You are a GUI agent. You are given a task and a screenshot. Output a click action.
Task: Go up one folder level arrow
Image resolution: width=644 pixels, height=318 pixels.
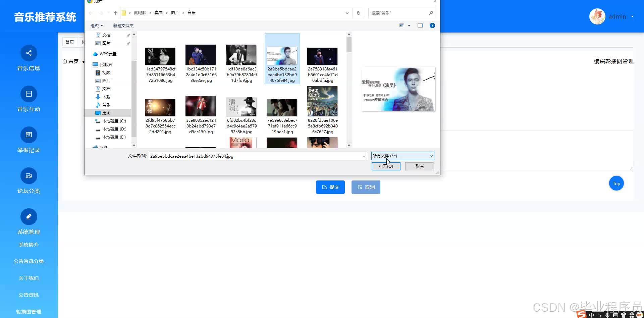pos(116,13)
